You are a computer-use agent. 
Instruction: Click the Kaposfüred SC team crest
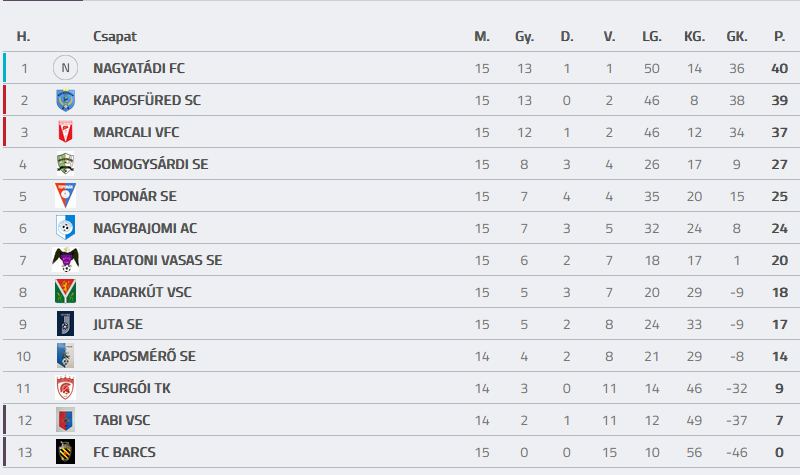tap(65, 101)
